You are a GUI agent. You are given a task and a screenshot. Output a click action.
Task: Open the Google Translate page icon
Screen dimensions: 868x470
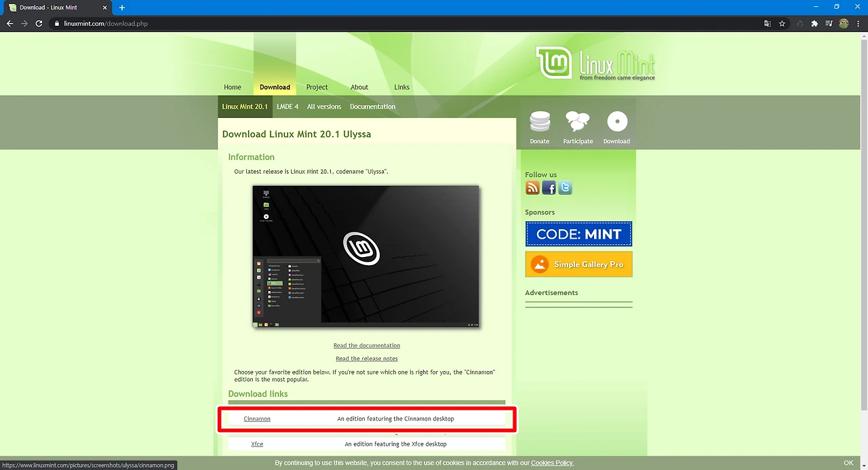click(x=767, y=23)
